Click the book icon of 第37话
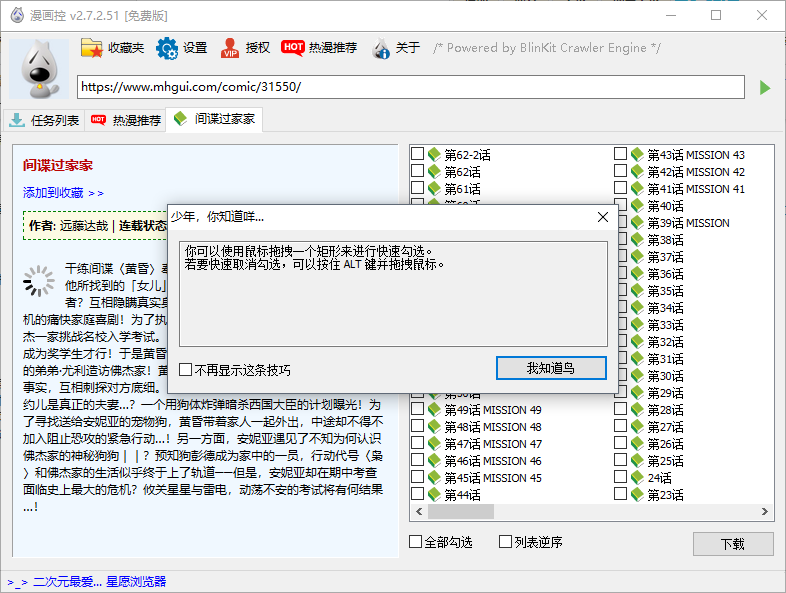786x593 pixels. 637,257
